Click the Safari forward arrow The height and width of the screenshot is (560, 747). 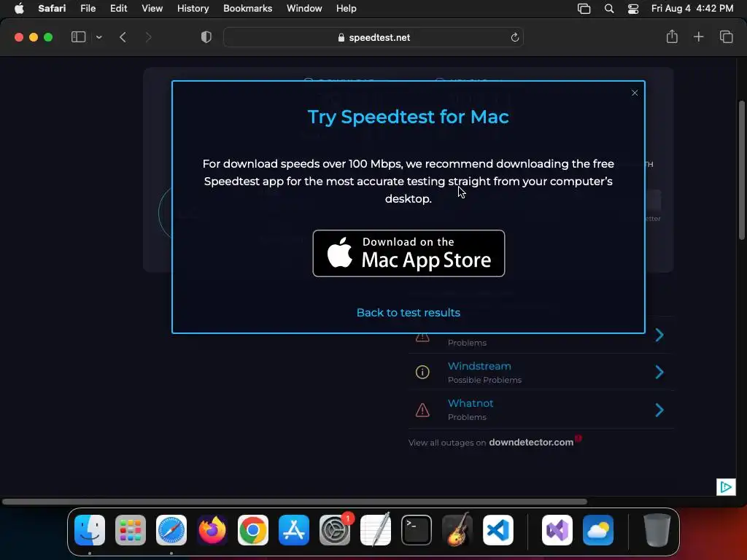click(x=148, y=37)
